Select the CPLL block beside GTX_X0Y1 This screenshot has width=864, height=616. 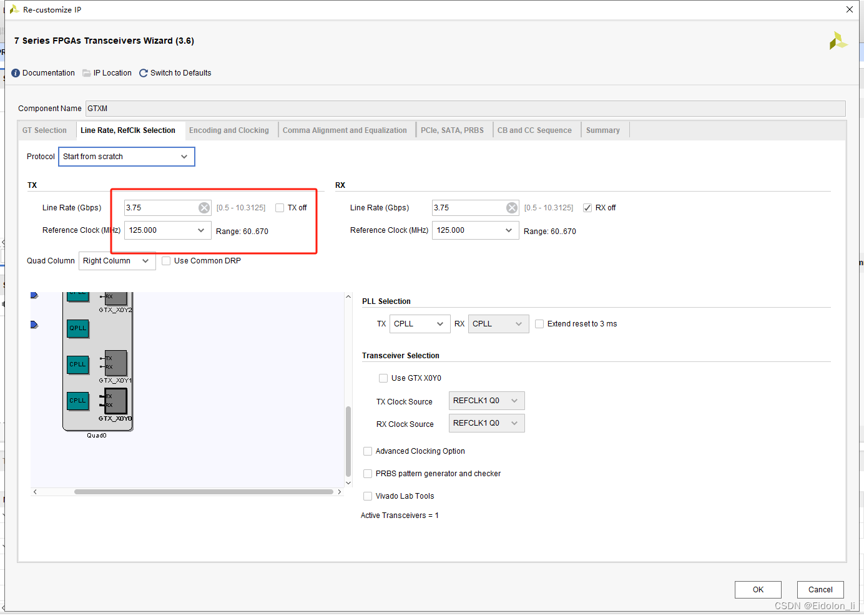click(78, 364)
